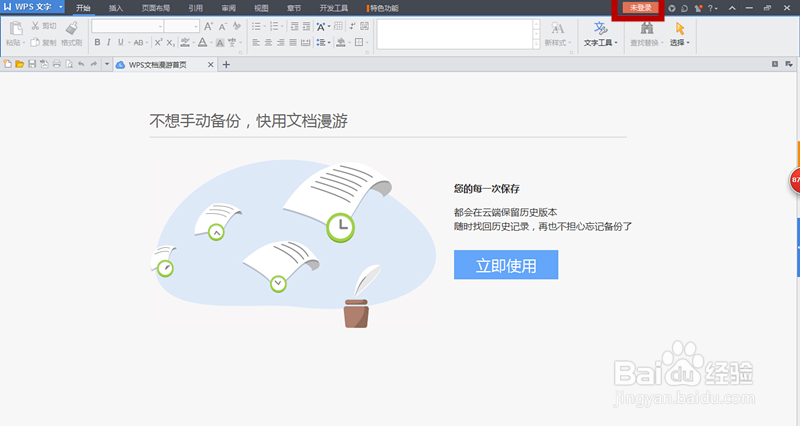Click the Print icon in the quick-access bar
800x426 pixels.
click(57, 64)
